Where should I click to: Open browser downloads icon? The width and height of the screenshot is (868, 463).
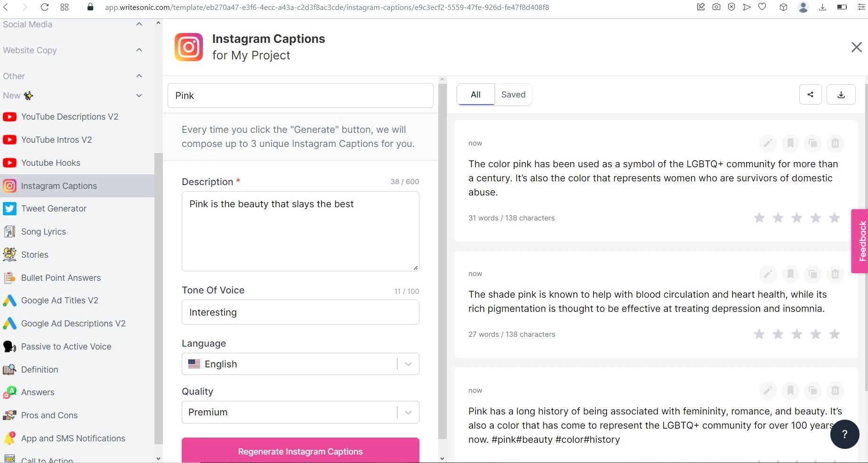click(822, 7)
